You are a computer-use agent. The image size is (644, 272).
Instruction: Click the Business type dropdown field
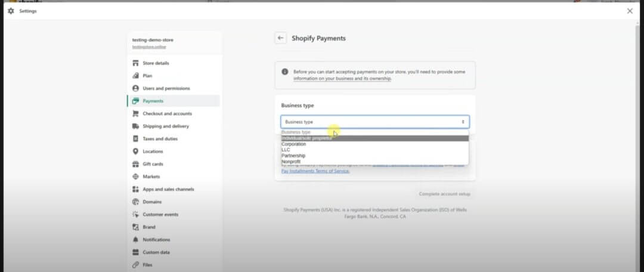point(375,122)
